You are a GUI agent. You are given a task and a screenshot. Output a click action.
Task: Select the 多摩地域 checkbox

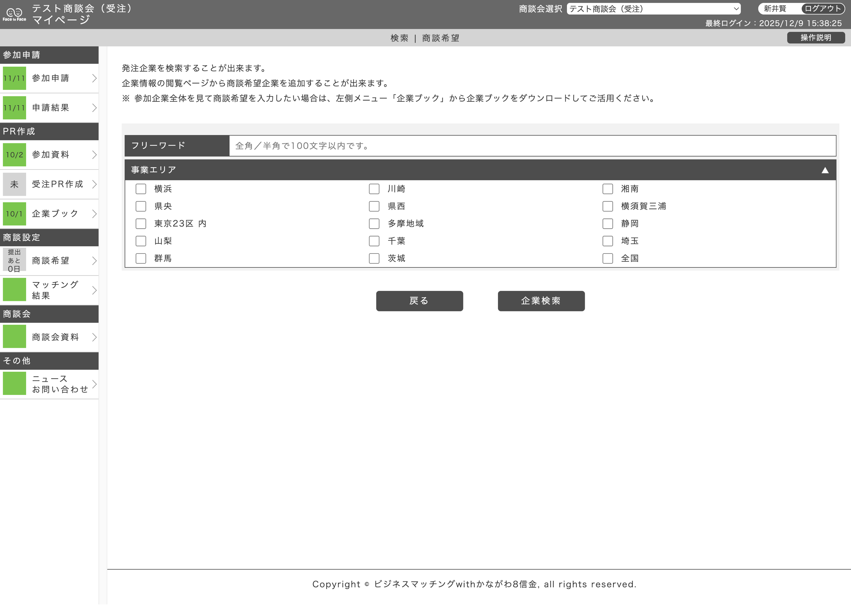[374, 224]
